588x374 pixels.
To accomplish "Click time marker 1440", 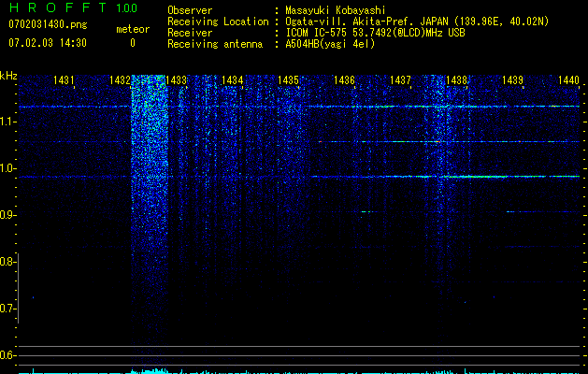I will pos(569,80).
